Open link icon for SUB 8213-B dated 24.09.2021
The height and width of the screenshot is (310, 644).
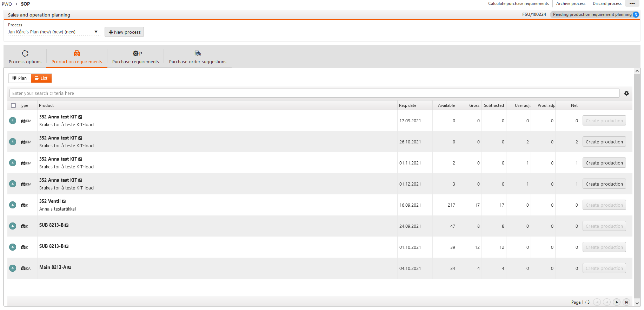click(x=67, y=225)
